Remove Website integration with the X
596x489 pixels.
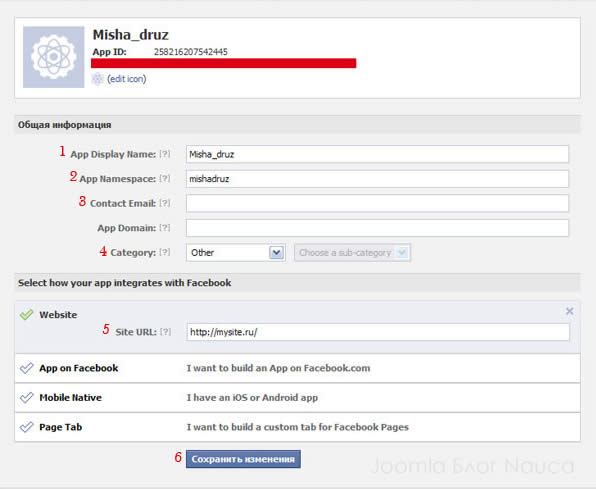pos(569,311)
